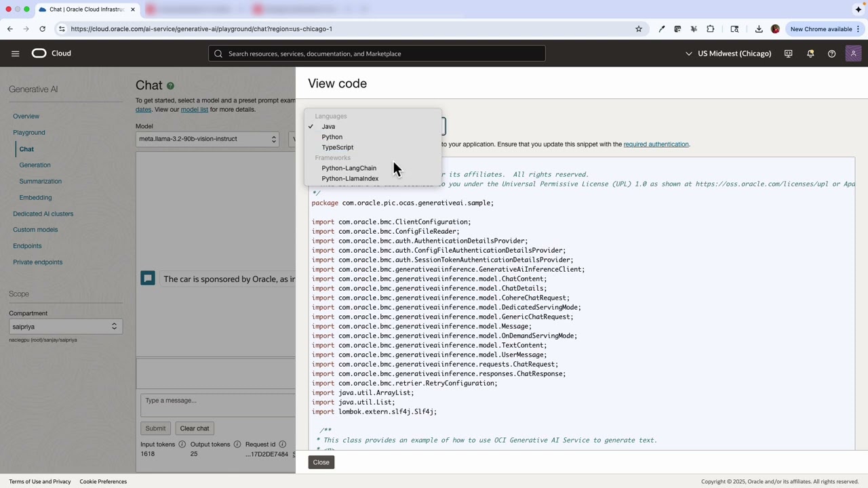Screen dimensions: 868x488
Task: Open the Chrome extensions puzzle icon
Action: [711, 29]
